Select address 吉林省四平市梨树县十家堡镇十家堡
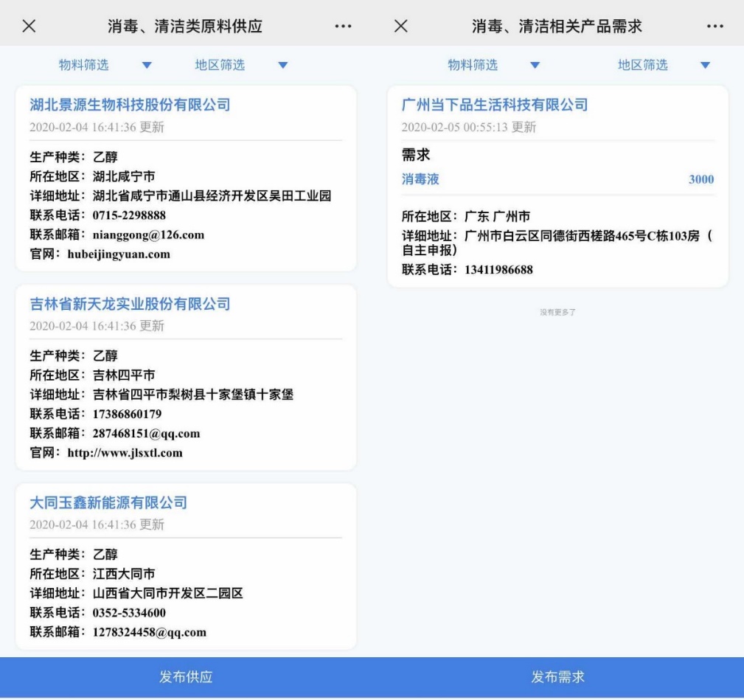744x700 pixels. coord(193,395)
